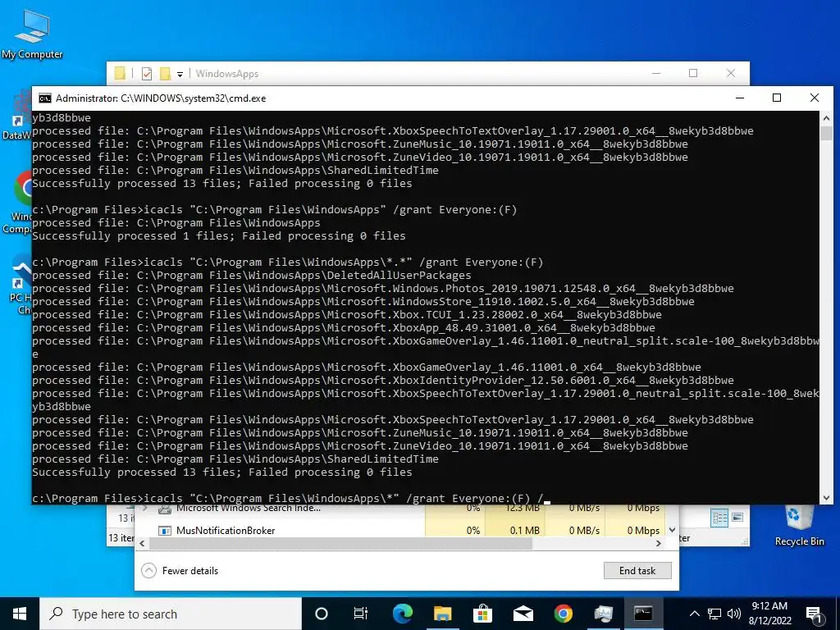Screen dimensions: 840x630
Task: Click Command Prompt taskbar icon
Action: click(x=643, y=614)
